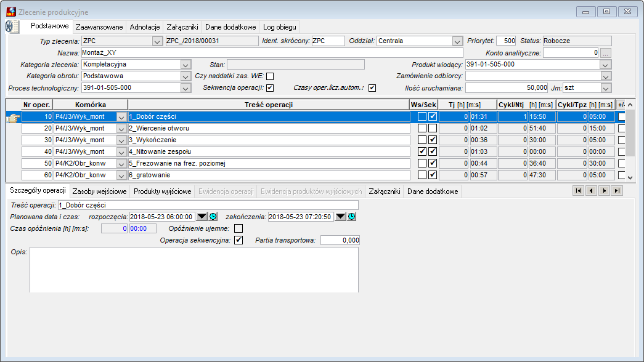Toggle the Ws checkbox for 3_Wykończenie row
Screen dimensions: 644x362
(422, 140)
